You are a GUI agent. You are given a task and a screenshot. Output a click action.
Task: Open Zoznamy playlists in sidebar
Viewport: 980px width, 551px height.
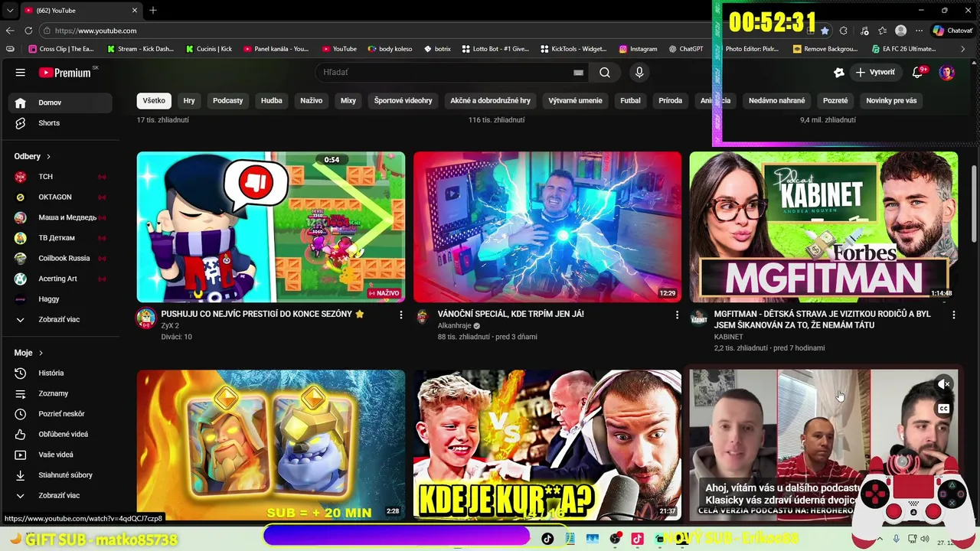pyautogui.click(x=60, y=393)
